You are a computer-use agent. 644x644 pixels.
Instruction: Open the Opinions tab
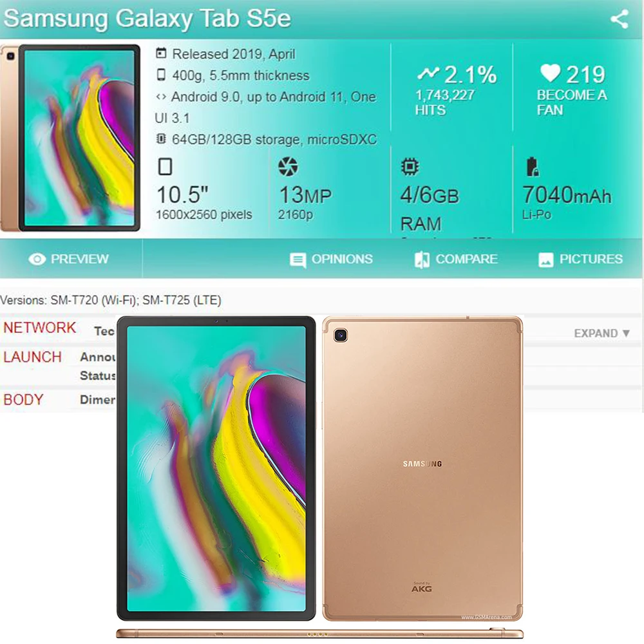[332, 260]
